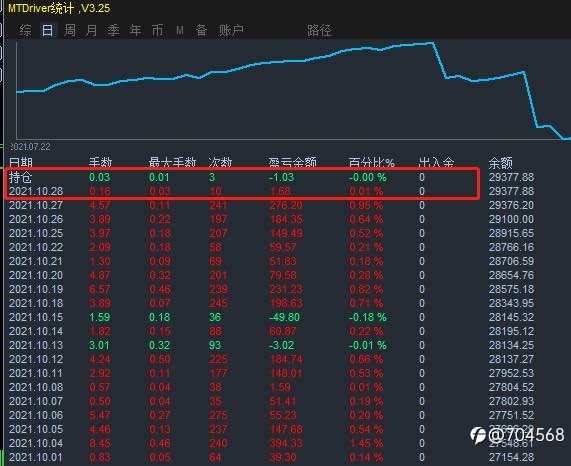
Task: Select the 2021.10.27 date row
Action: point(36,205)
